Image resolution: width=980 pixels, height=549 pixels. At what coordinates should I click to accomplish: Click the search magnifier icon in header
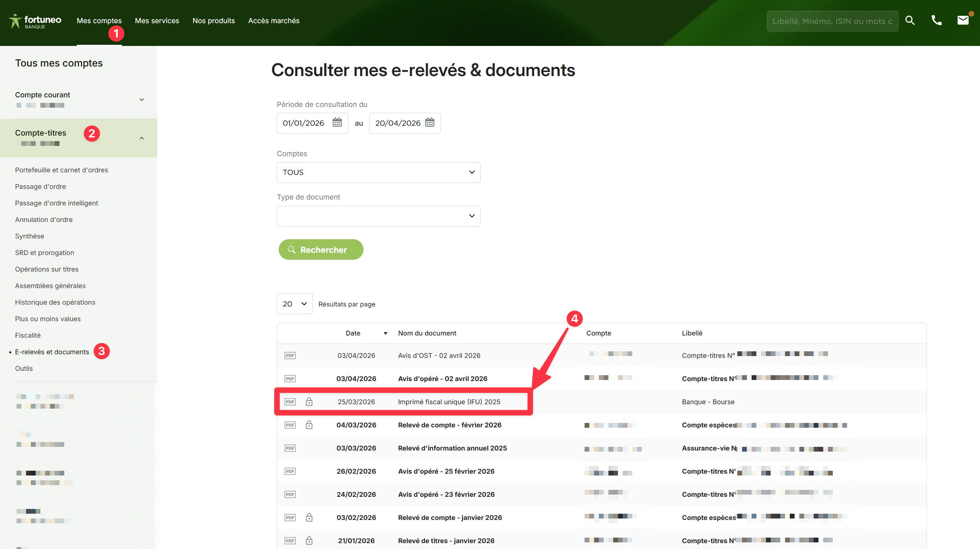coord(910,21)
